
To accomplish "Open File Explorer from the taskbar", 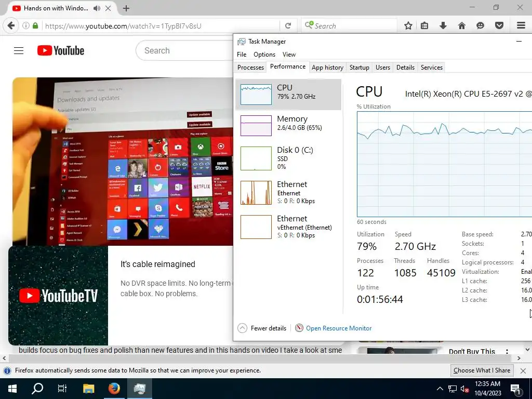I will pos(88,389).
